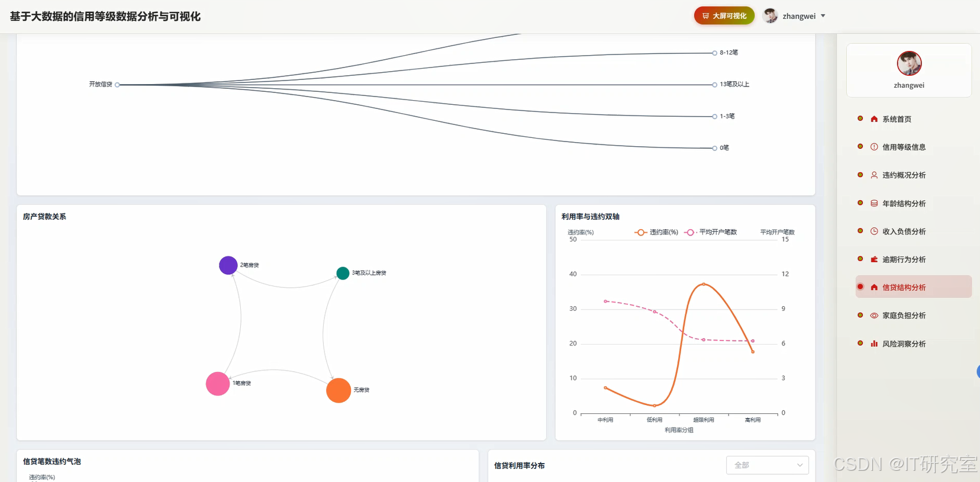Viewport: 980px width, 482px height.
Task: Click the zhangwei sidebar profile avatar
Action: pos(909,63)
